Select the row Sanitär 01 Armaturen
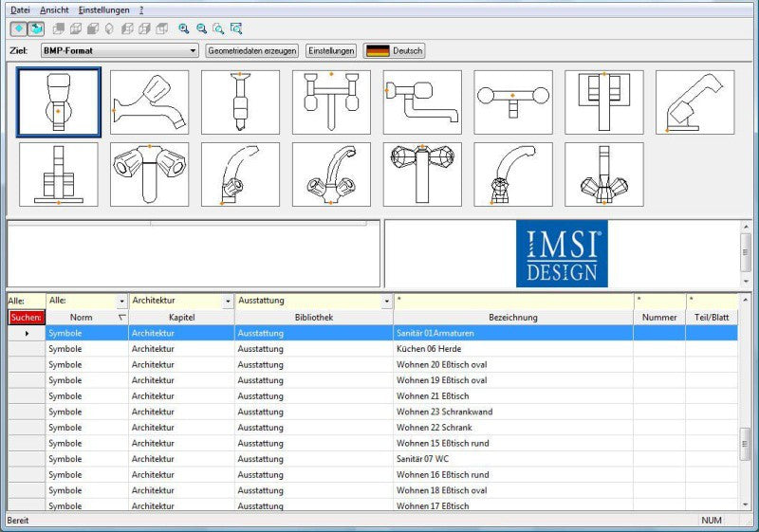The height and width of the screenshot is (532, 759). 392,333
